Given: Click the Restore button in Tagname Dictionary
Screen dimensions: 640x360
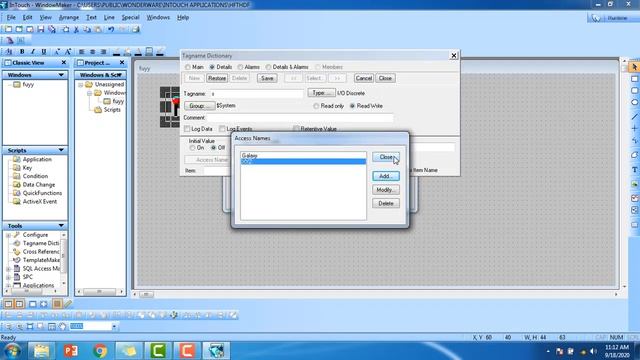Looking at the screenshot, I should [x=217, y=78].
